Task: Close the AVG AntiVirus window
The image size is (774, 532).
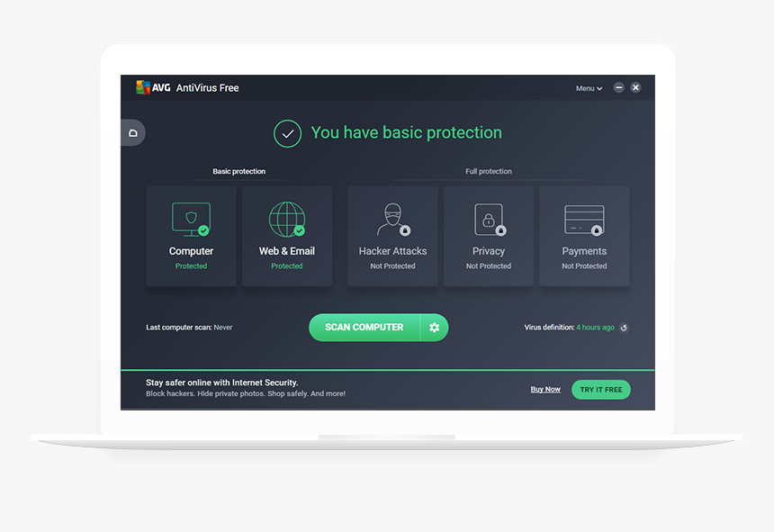Action: [x=635, y=87]
